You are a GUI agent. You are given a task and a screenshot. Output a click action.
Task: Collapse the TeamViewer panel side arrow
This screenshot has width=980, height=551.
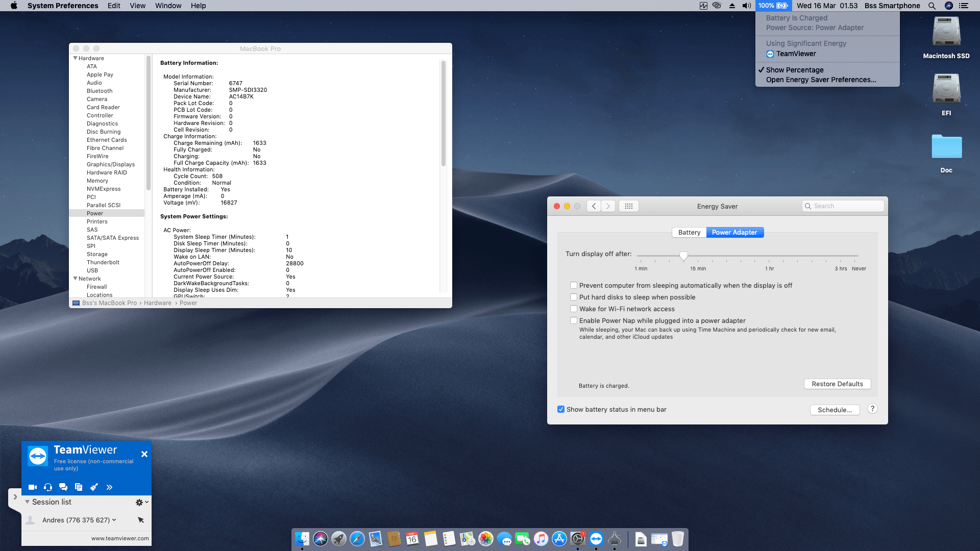(x=15, y=497)
